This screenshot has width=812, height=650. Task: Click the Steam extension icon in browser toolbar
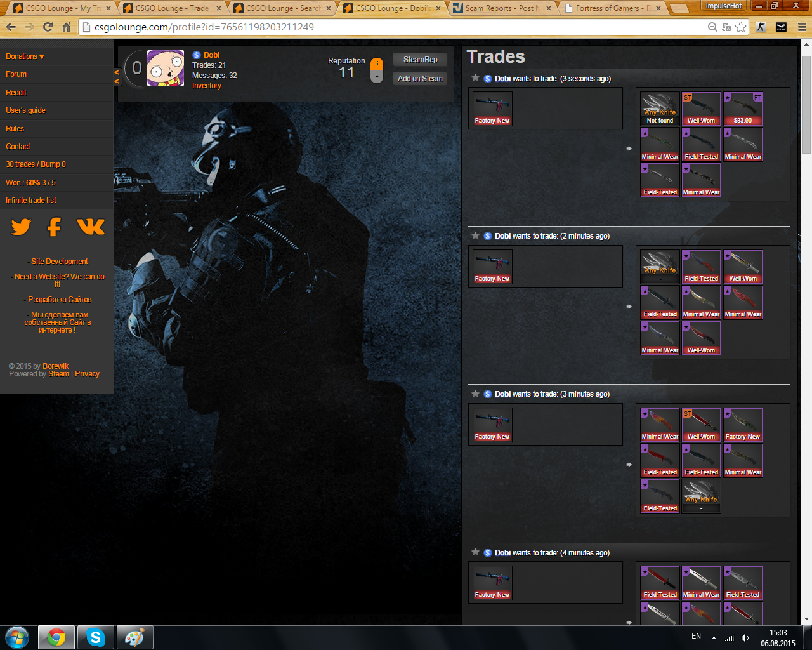(781, 27)
